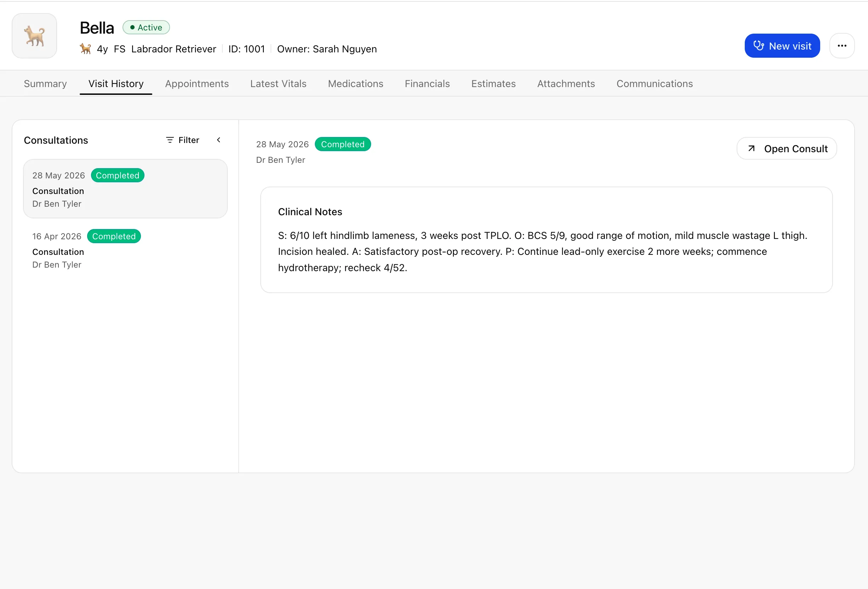
Task: Click the stethoscope icon on New visit
Action: point(758,46)
